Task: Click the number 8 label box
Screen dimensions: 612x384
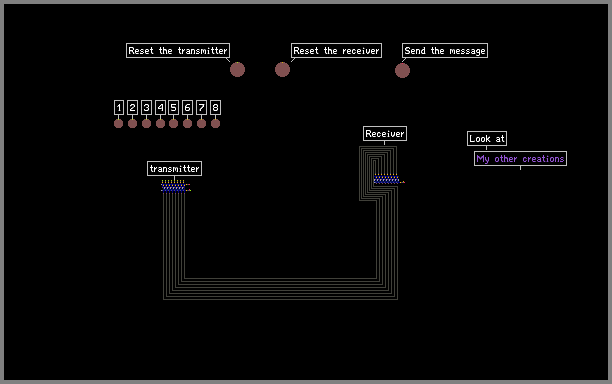Action: click(215, 107)
